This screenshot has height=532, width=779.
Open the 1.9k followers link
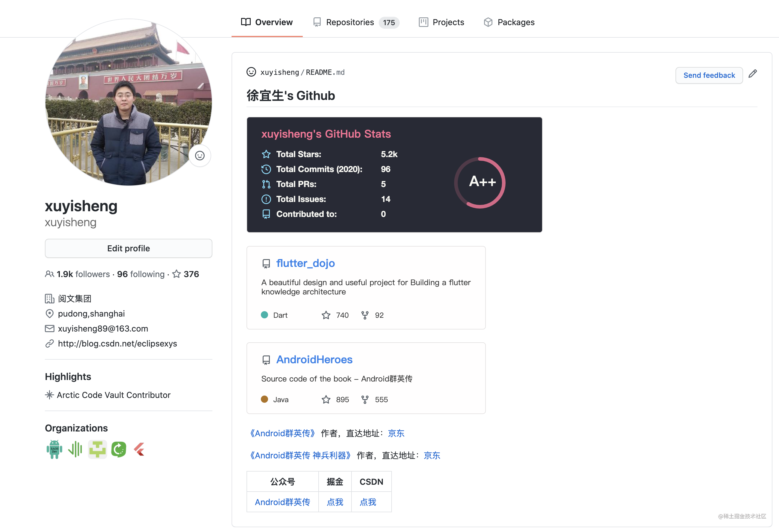coord(77,274)
